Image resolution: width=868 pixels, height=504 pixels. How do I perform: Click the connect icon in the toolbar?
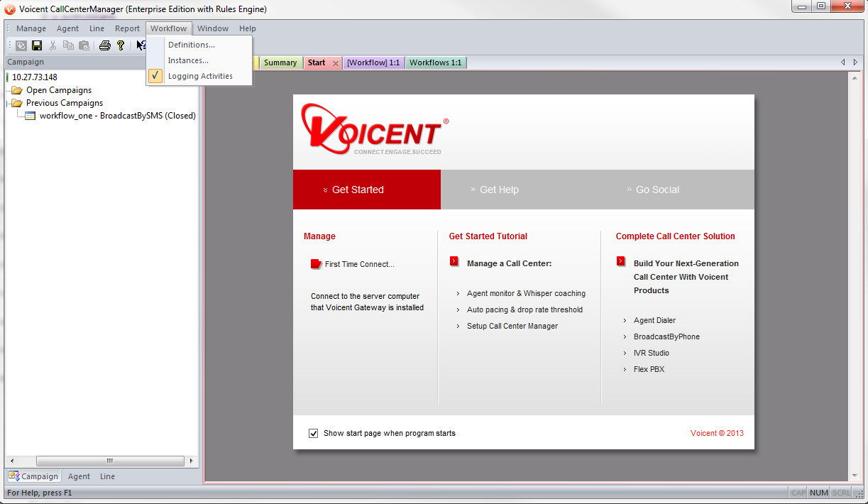coord(21,45)
